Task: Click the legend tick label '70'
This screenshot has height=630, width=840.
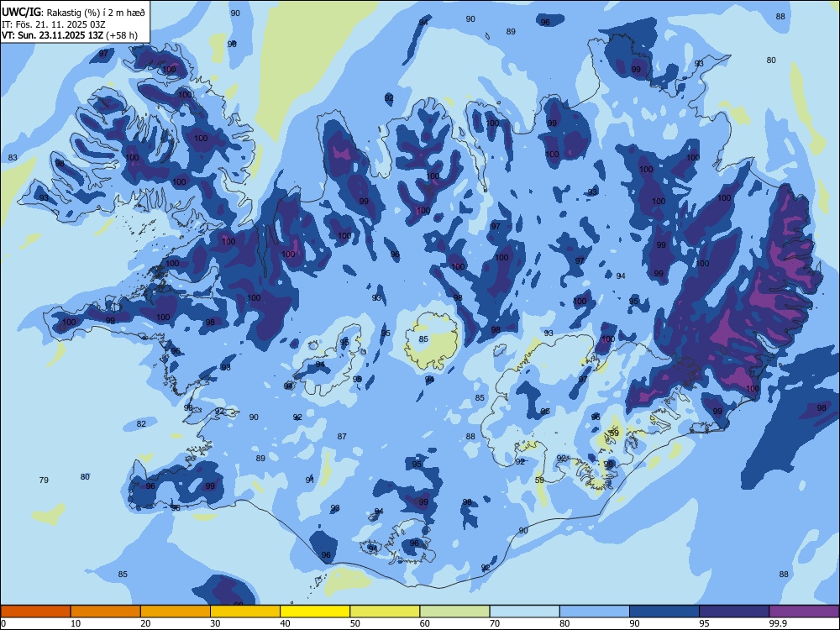Action: tap(495, 623)
